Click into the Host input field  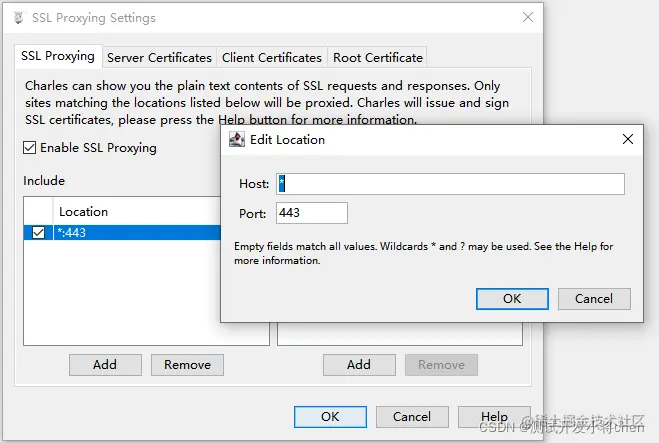click(450, 184)
